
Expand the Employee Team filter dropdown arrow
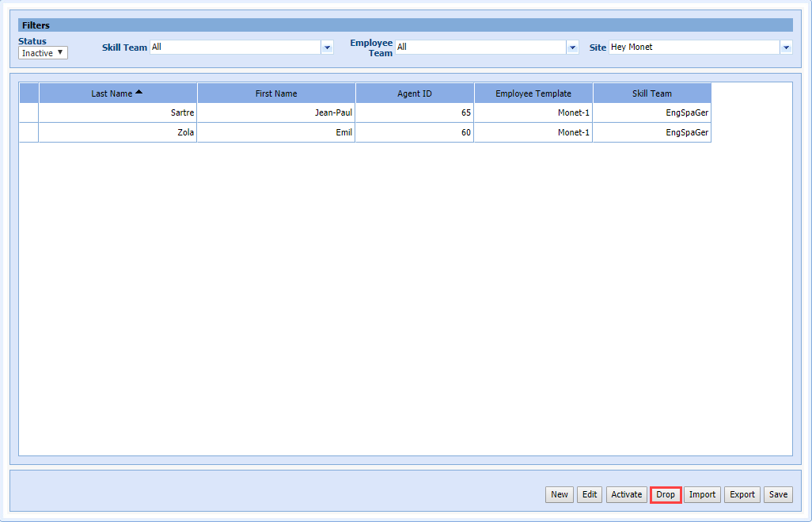(572, 48)
